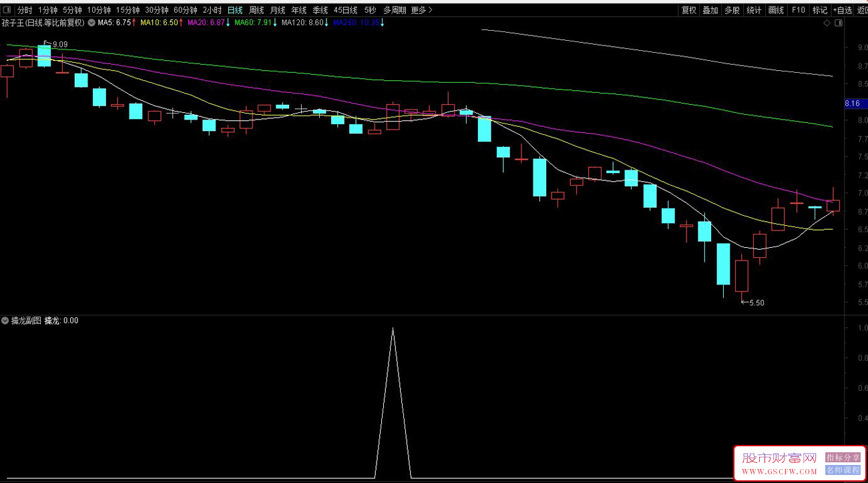Click the 5.50 low price marker

[x=756, y=303]
